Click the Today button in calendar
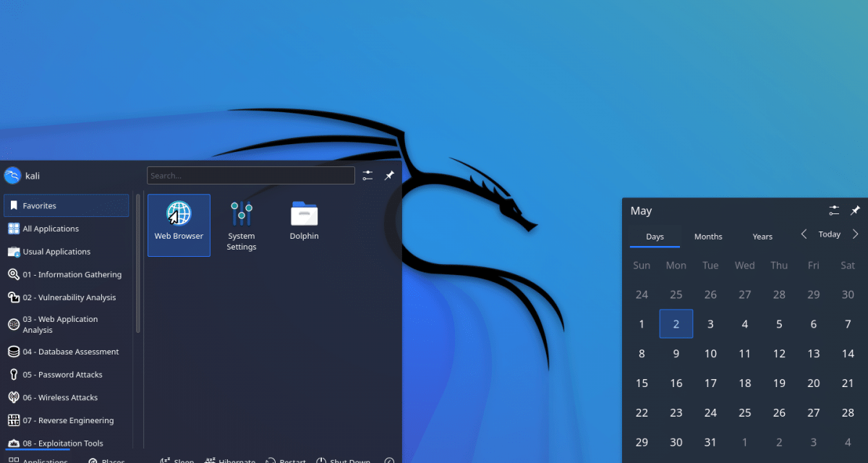The image size is (868, 463). (829, 234)
